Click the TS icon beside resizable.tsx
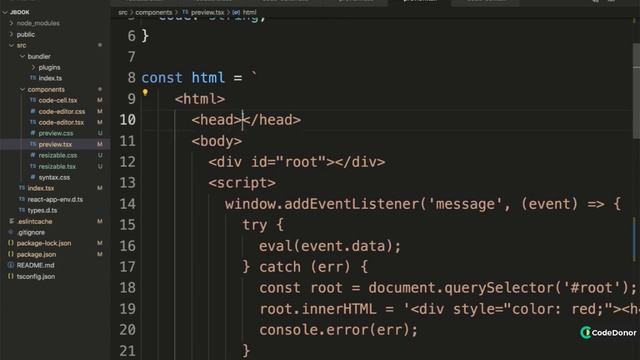The image size is (640, 360). (x=33, y=166)
